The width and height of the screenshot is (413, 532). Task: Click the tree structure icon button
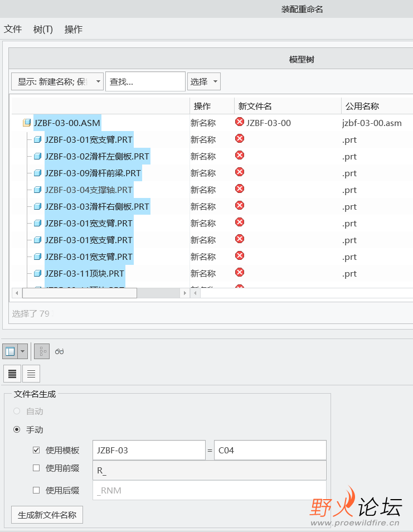click(42, 351)
